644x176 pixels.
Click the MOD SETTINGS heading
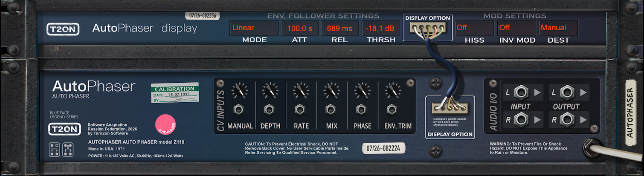[x=516, y=16]
